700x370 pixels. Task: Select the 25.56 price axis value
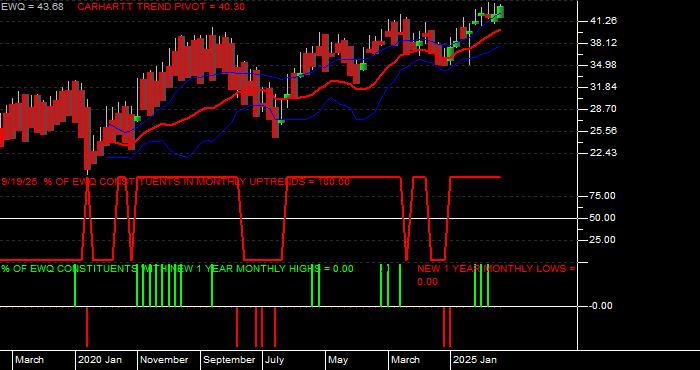[x=603, y=131]
